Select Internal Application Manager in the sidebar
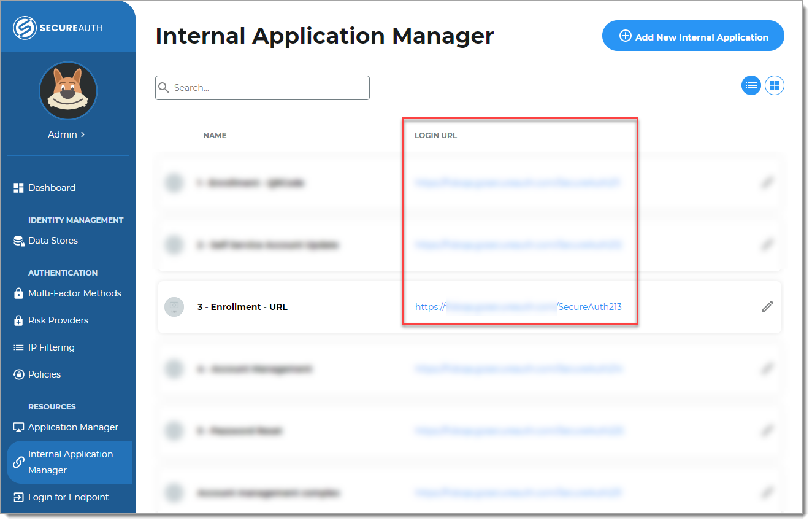This screenshot has width=812, height=523. [x=69, y=462]
